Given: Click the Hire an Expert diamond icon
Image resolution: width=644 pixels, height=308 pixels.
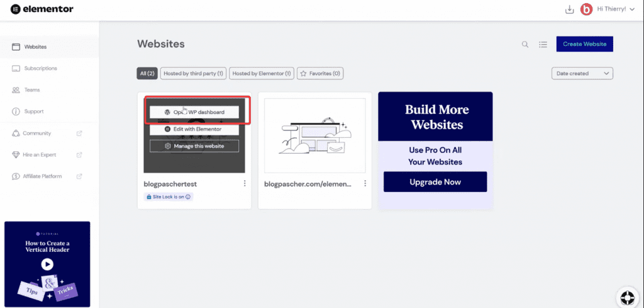Looking at the screenshot, I should pos(16,155).
